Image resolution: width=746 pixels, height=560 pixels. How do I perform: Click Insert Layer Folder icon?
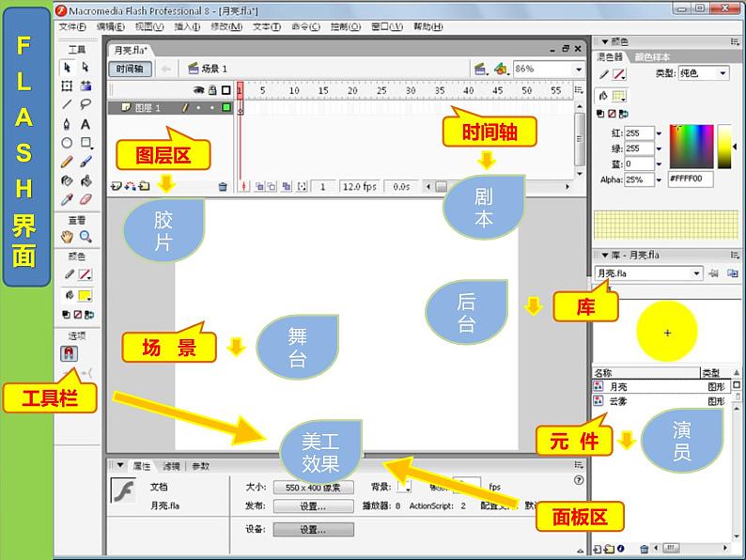(144, 186)
